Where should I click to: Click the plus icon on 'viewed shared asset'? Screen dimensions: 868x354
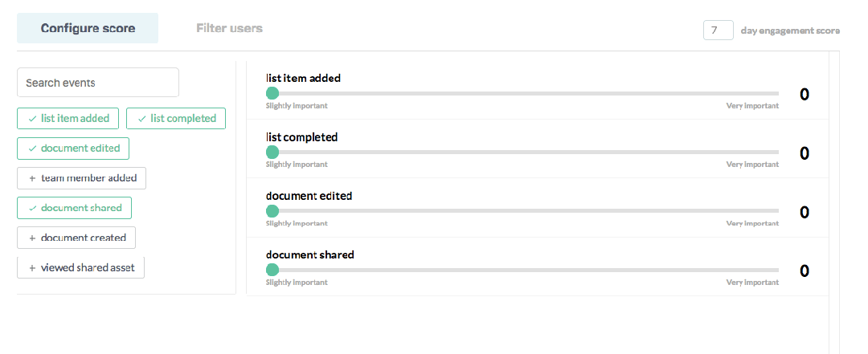[32, 267]
